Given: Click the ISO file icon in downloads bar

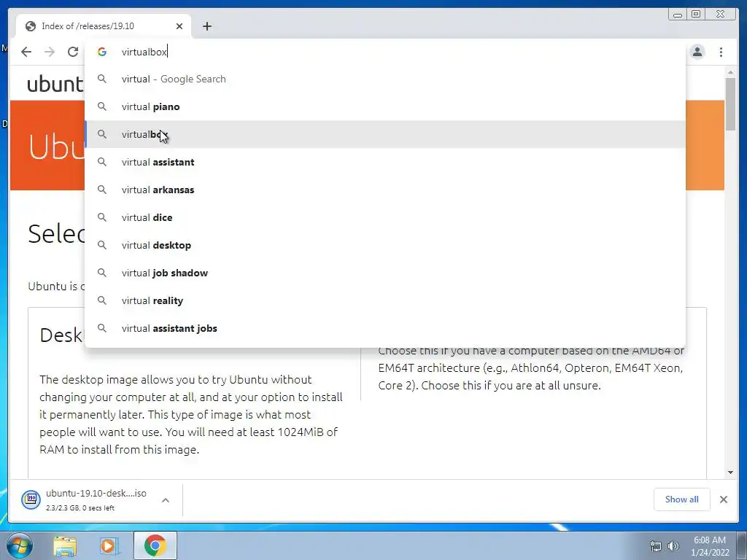Looking at the screenshot, I should click(x=31, y=499).
